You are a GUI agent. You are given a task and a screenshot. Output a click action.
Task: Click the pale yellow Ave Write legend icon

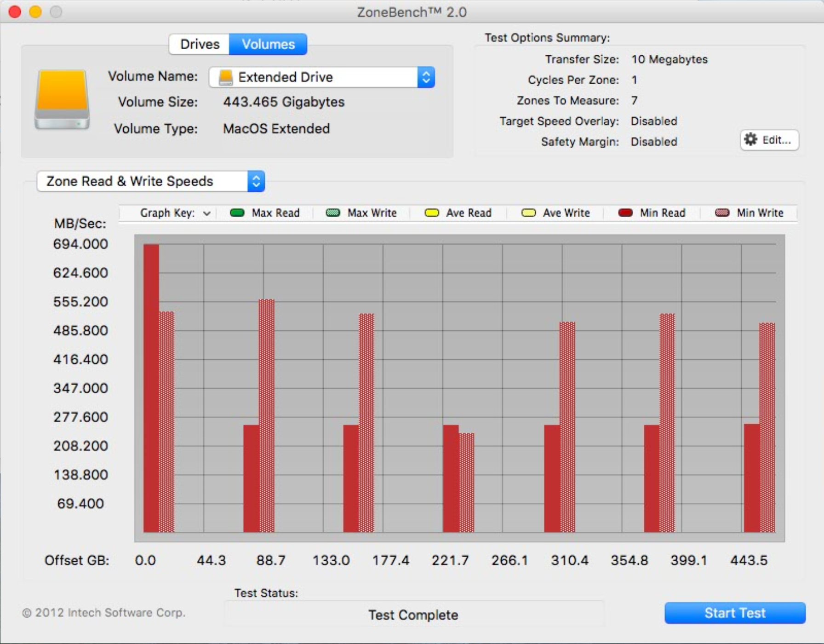[x=528, y=213]
